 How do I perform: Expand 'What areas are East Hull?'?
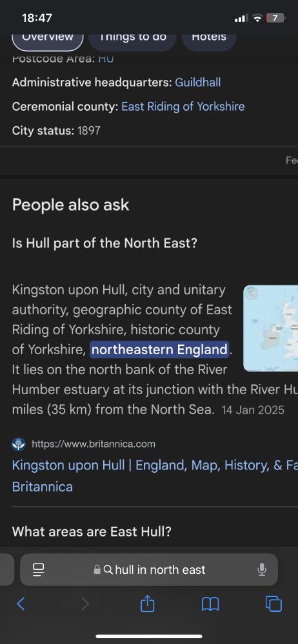pos(92,532)
